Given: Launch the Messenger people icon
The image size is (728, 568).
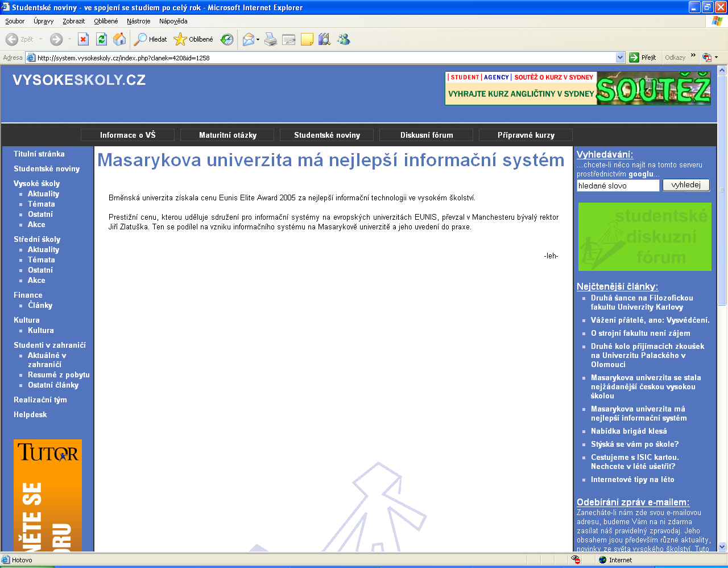Looking at the screenshot, I should (343, 39).
